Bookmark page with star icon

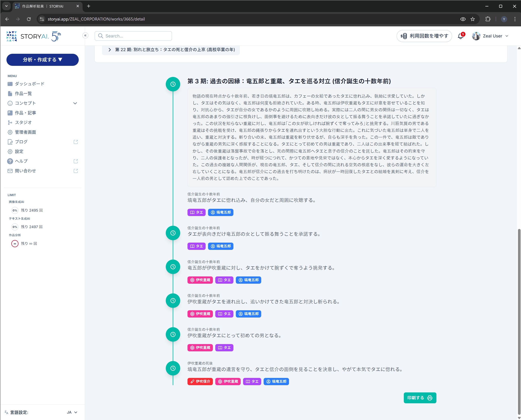[473, 19]
